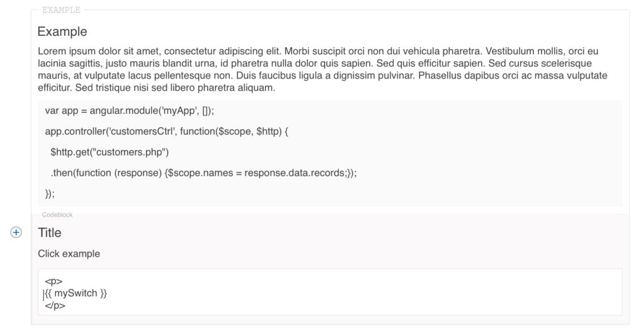Viewport: 644px width, 335px height.
Task: Click the small 'Codeblock' label
Action: click(x=57, y=215)
